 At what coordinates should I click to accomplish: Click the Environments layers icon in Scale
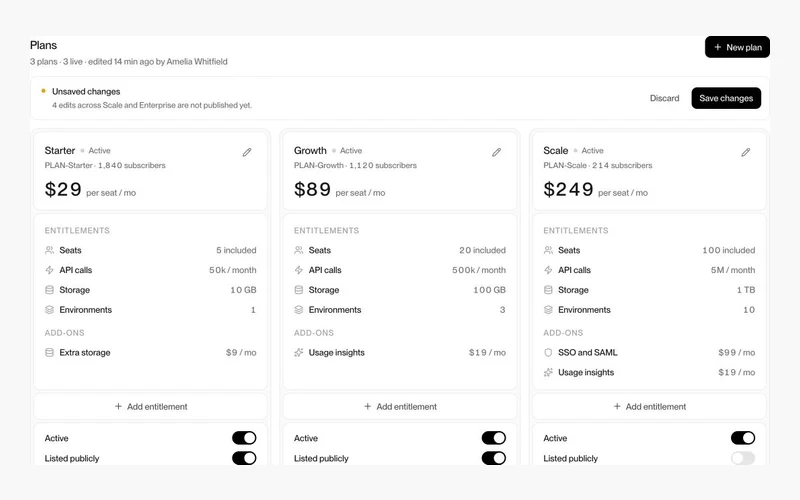pos(548,310)
